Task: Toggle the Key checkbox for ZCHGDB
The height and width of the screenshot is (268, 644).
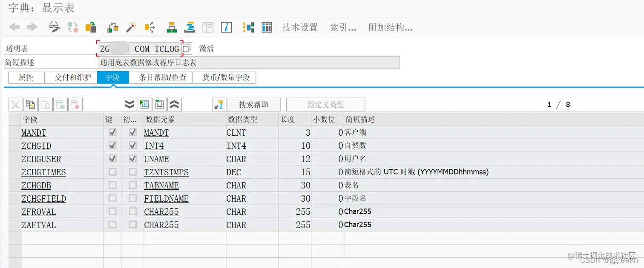Action: coord(112,185)
